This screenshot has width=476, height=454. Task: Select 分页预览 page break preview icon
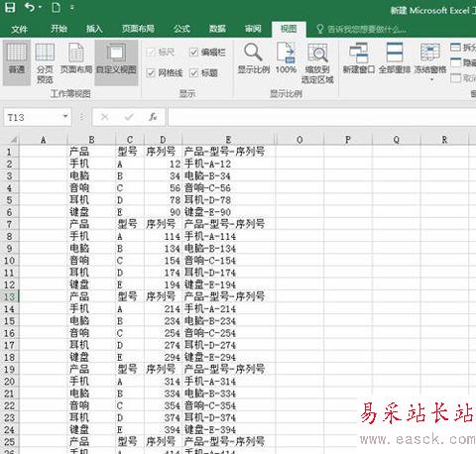(x=45, y=62)
